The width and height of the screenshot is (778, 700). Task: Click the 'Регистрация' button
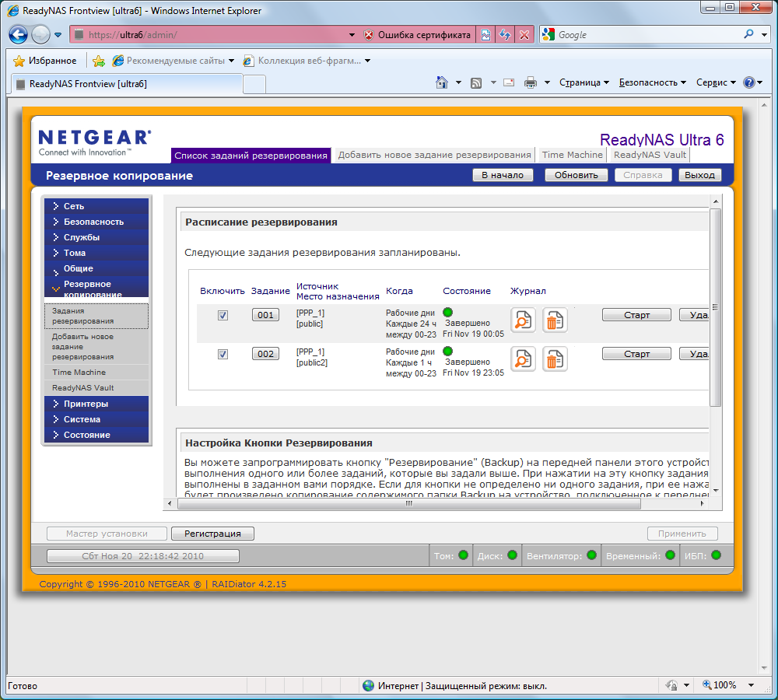[212, 534]
